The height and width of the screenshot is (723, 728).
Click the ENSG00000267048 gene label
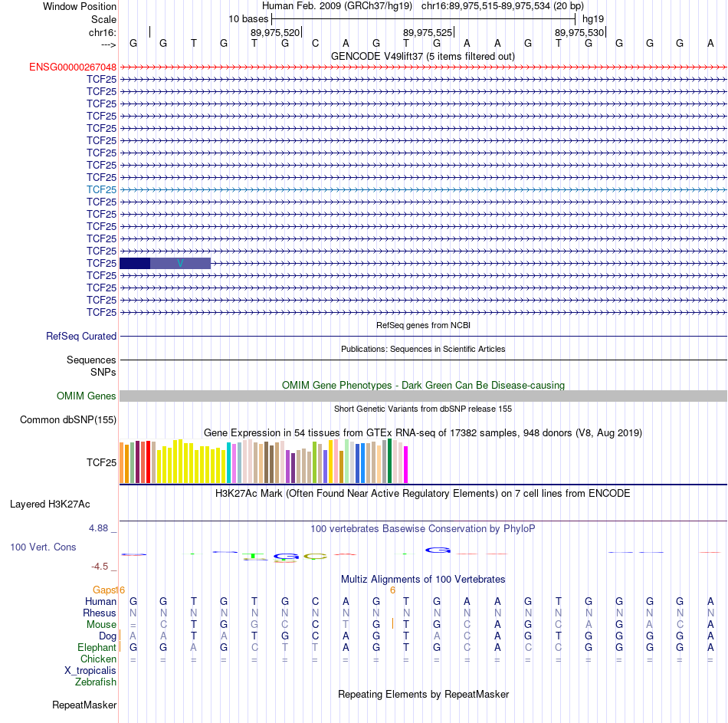(73, 67)
